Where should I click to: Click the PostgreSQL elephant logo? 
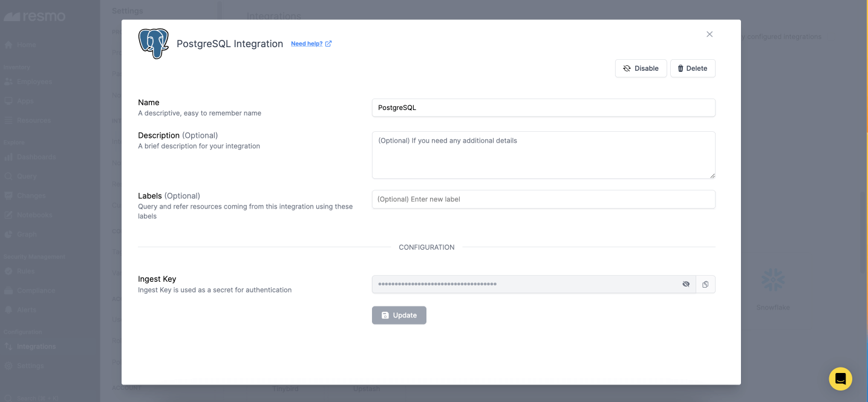pyautogui.click(x=154, y=44)
